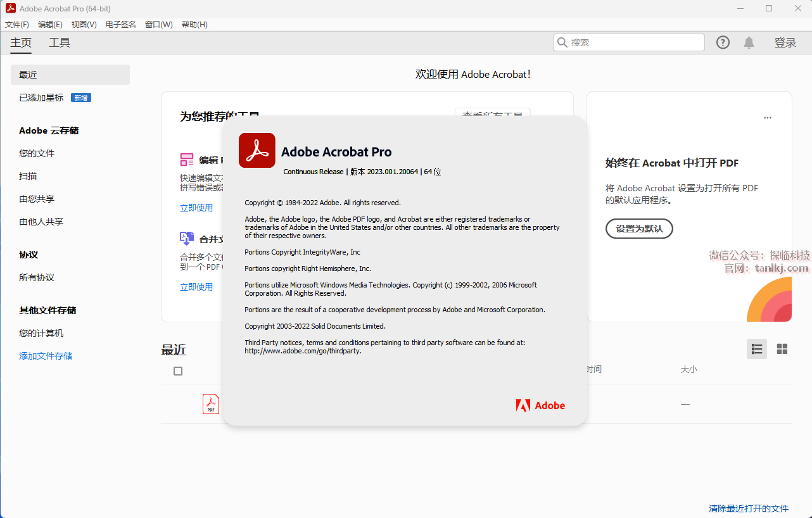The height and width of the screenshot is (518, 812).
Task: Click the 设置为默认 button
Action: tap(639, 229)
